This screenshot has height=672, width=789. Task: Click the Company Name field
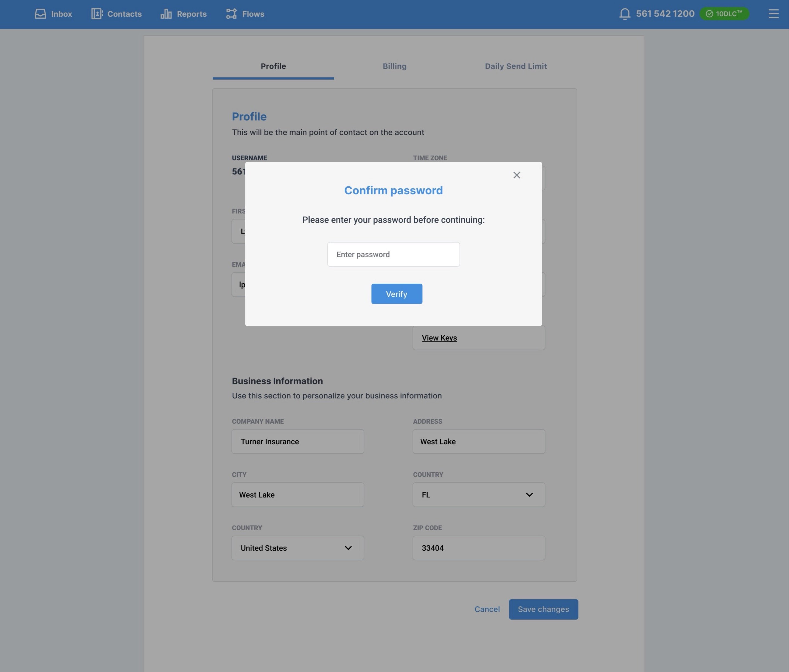(x=297, y=442)
